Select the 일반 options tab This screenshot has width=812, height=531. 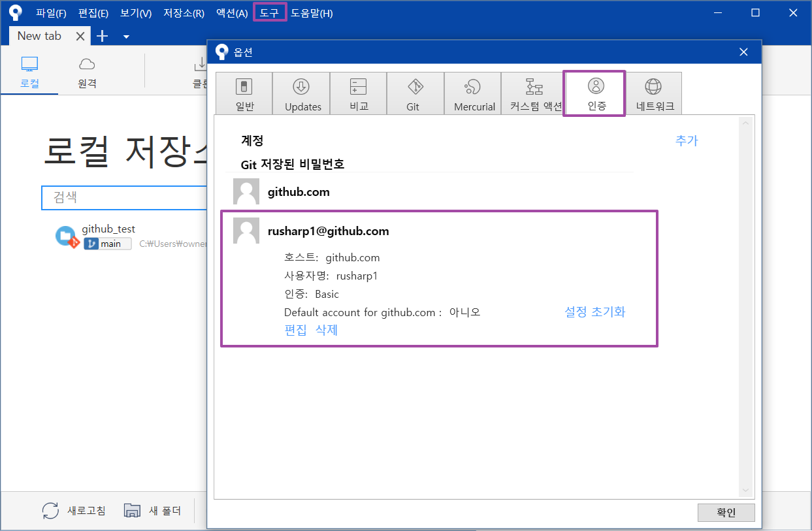coord(244,94)
